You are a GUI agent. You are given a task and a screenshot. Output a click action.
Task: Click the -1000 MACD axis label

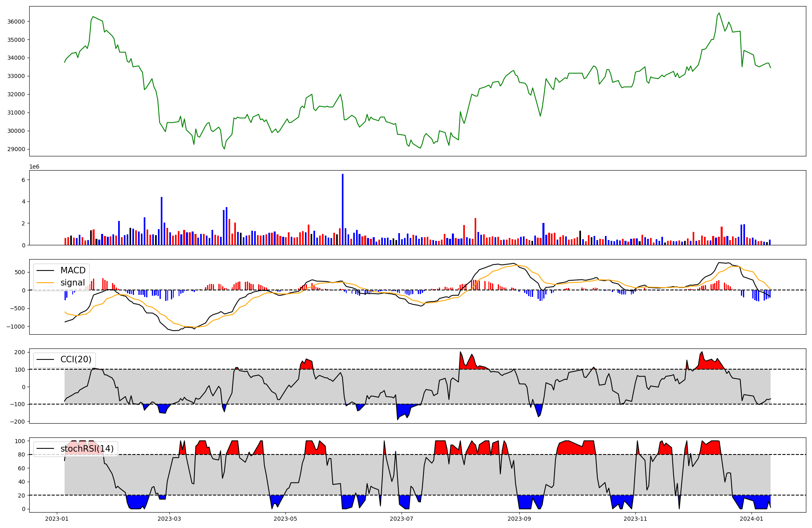click(x=15, y=327)
